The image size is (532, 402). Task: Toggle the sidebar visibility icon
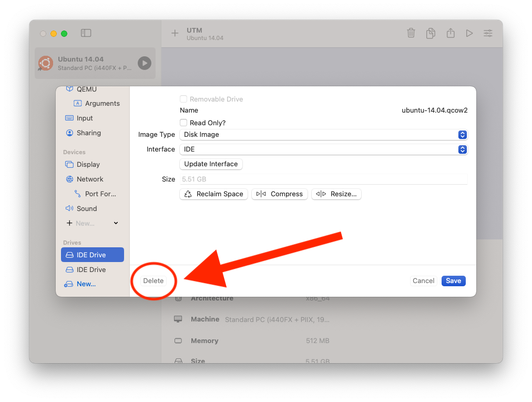[x=86, y=33]
